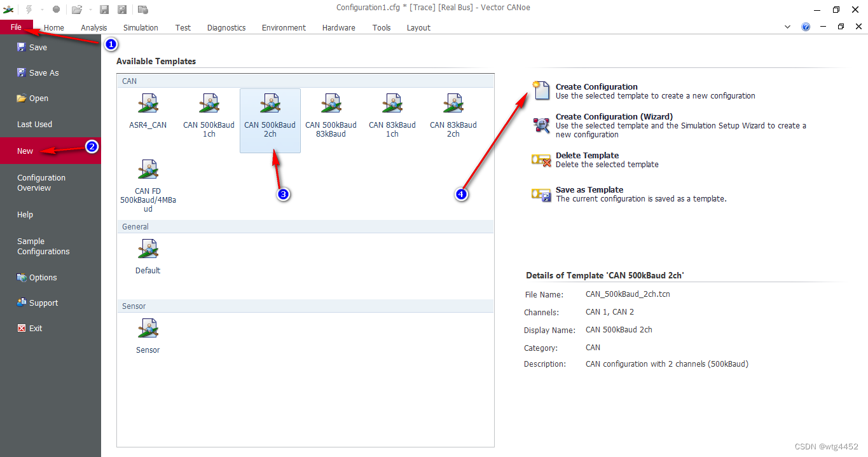Click the Delete Template icon
The width and height of the screenshot is (868, 457).
coord(541,160)
